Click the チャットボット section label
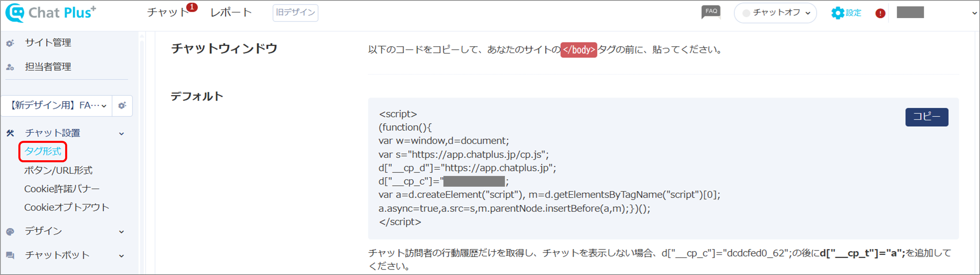The width and height of the screenshot is (980, 275). coord(57,255)
